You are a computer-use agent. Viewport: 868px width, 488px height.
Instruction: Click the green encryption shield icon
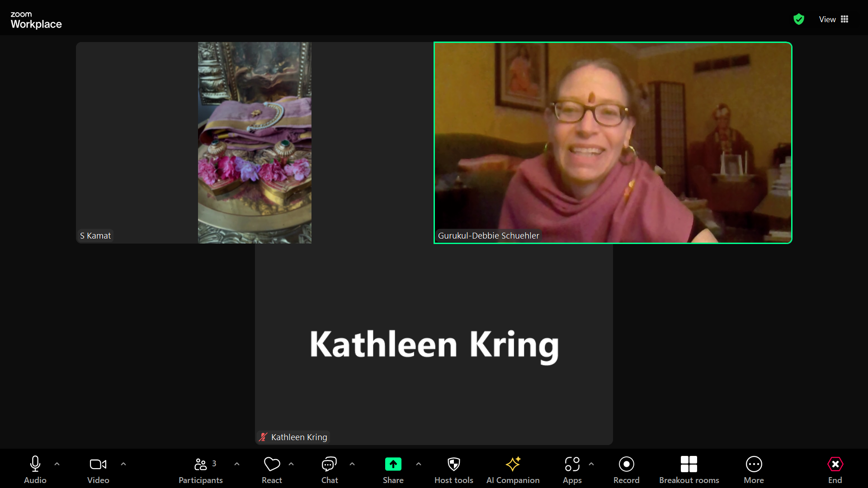point(799,19)
